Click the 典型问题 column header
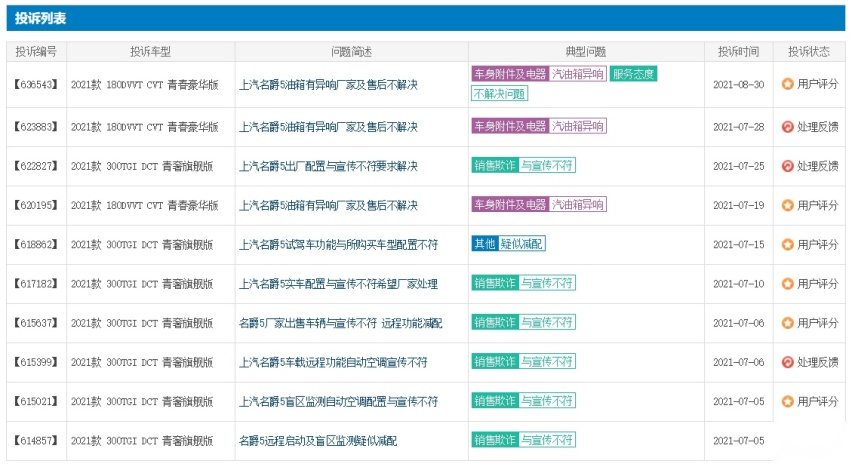Screen dimensions: 852x467 (586, 52)
